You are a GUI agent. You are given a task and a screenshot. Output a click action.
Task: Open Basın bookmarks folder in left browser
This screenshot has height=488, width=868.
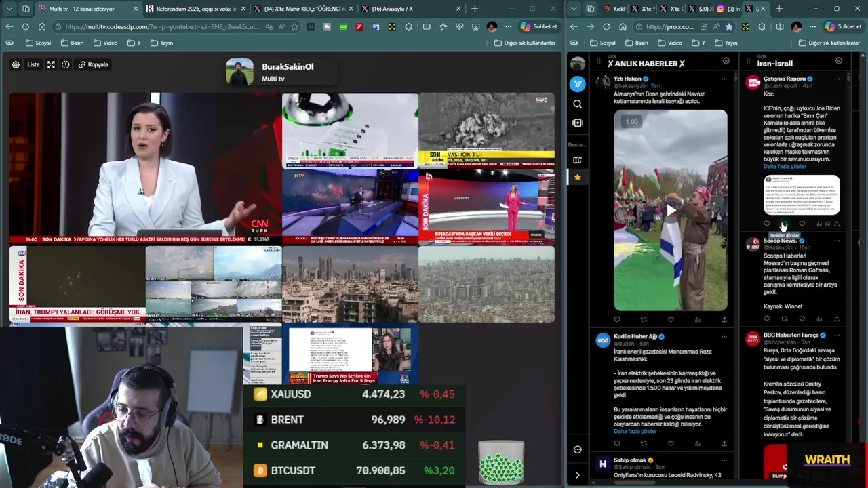[x=72, y=43]
